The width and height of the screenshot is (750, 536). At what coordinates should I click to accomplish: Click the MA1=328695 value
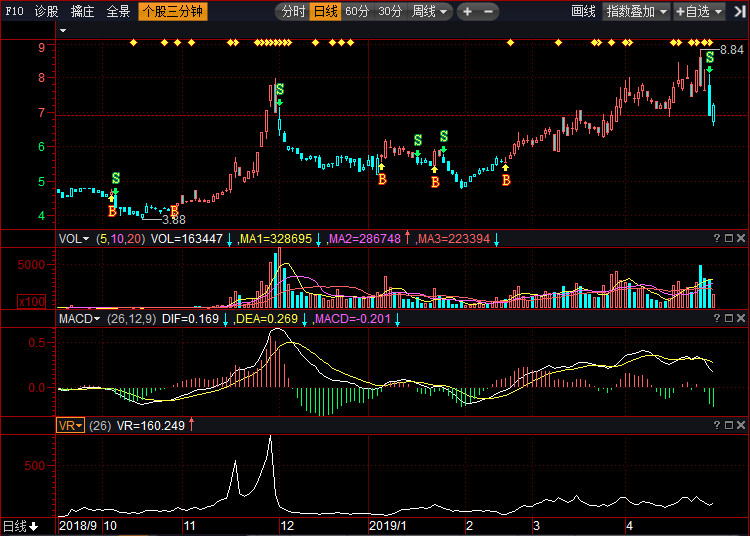click(276, 239)
